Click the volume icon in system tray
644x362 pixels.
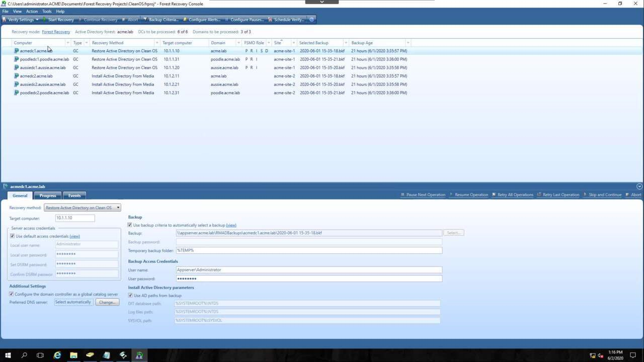point(600,355)
